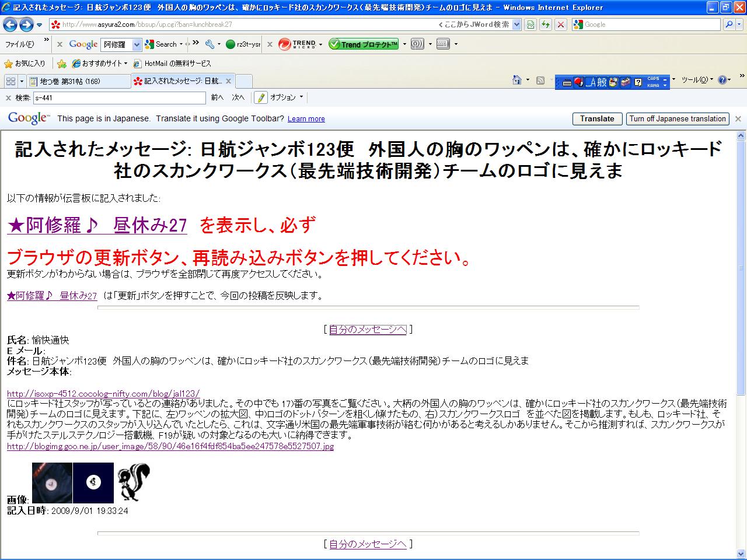Click the Trend Micro logo

pos(297,44)
